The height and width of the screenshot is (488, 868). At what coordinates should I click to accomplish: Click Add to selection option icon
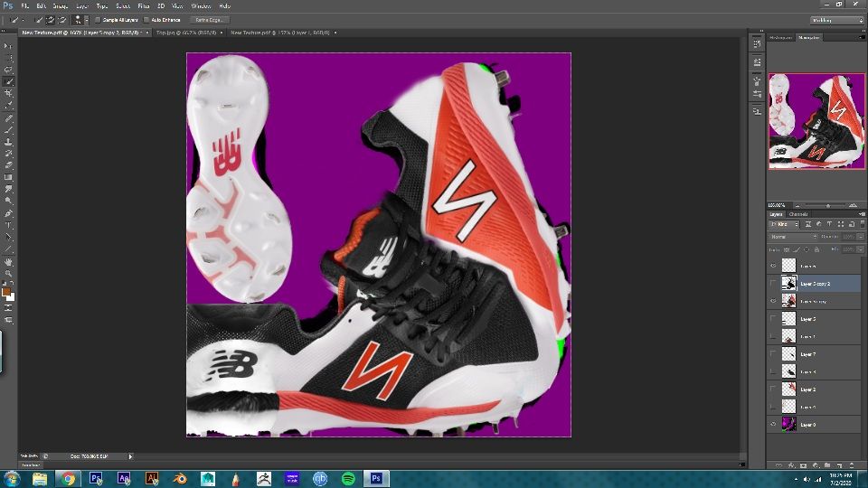pyautogui.click(x=50, y=20)
